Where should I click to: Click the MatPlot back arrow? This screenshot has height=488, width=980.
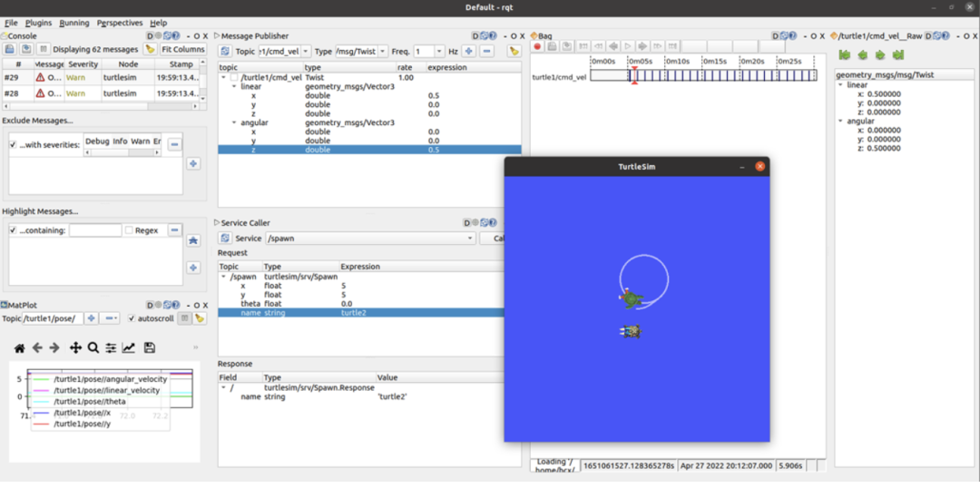coord(37,348)
